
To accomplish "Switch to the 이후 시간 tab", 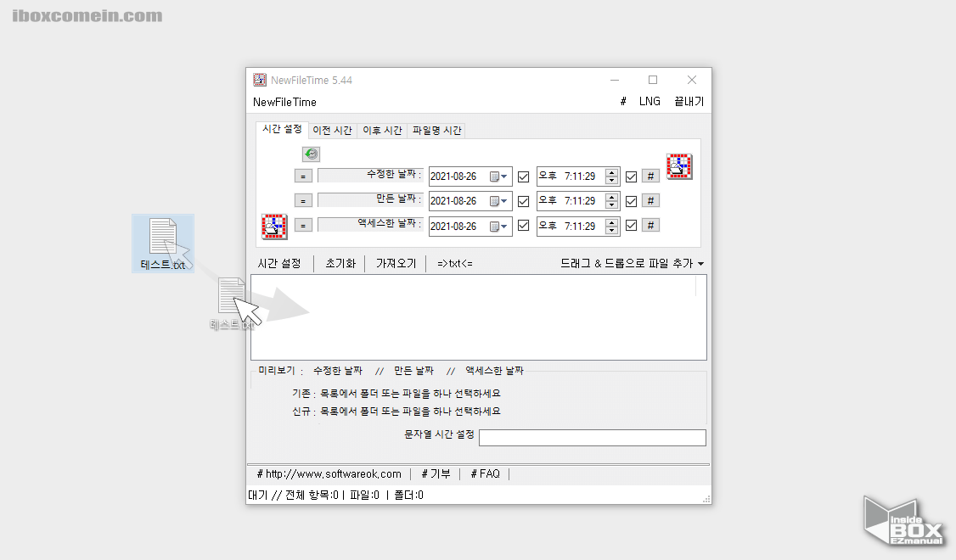I will 382,131.
